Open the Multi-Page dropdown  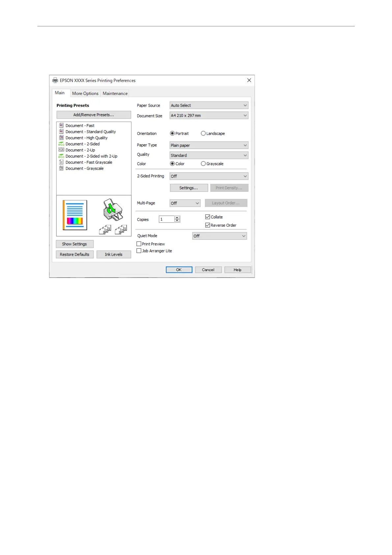coord(185,203)
